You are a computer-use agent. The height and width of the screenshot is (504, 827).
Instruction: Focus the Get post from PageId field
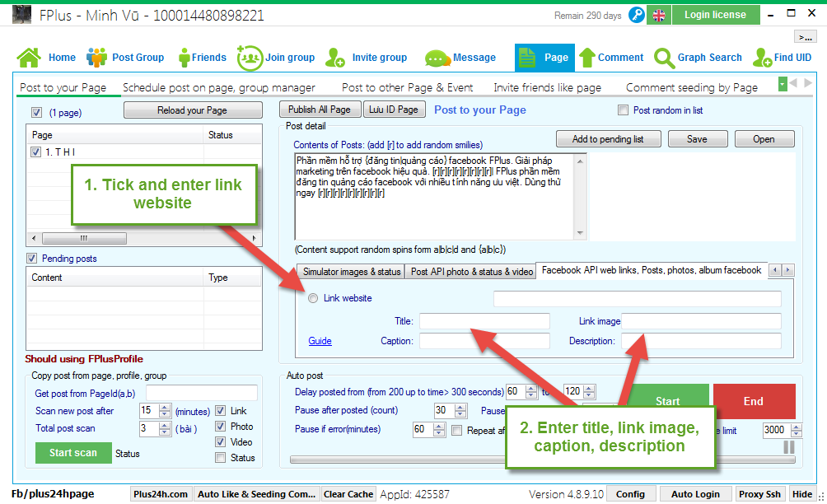(202, 394)
